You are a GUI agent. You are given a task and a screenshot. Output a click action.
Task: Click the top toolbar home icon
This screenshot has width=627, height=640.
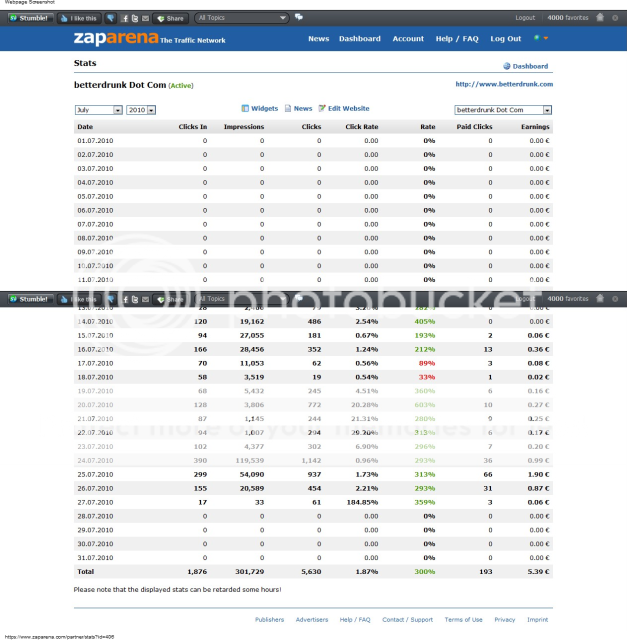coord(600,18)
